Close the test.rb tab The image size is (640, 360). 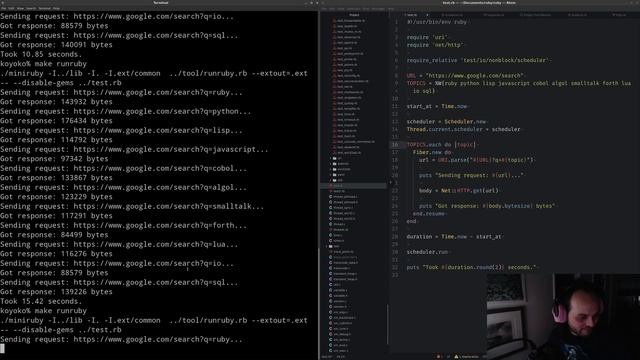[427, 15]
